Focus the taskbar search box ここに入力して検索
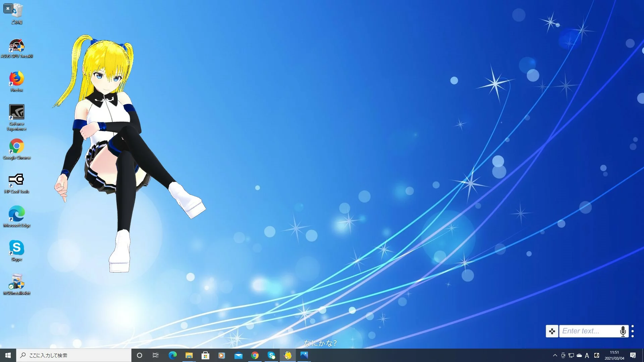This screenshot has width=644, height=362. click(x=74, y=355)
